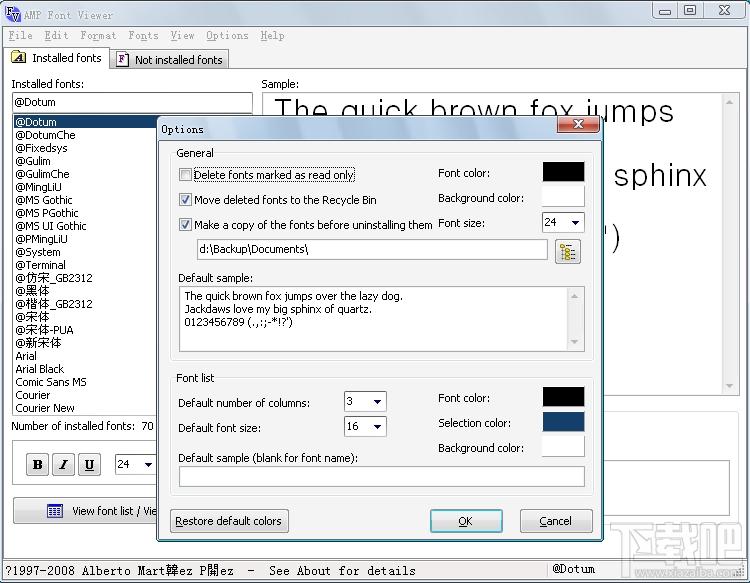Select @宋体-PUA in font list
The height and width of the screenshot is (583, 750).
pyautogui.click(x=44, y=330)
